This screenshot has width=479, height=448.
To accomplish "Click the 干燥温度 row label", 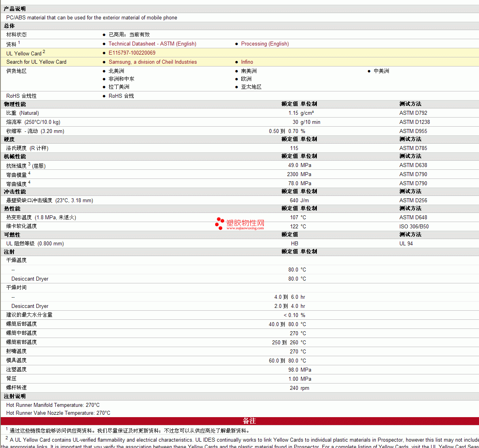I will click(17, 260).
